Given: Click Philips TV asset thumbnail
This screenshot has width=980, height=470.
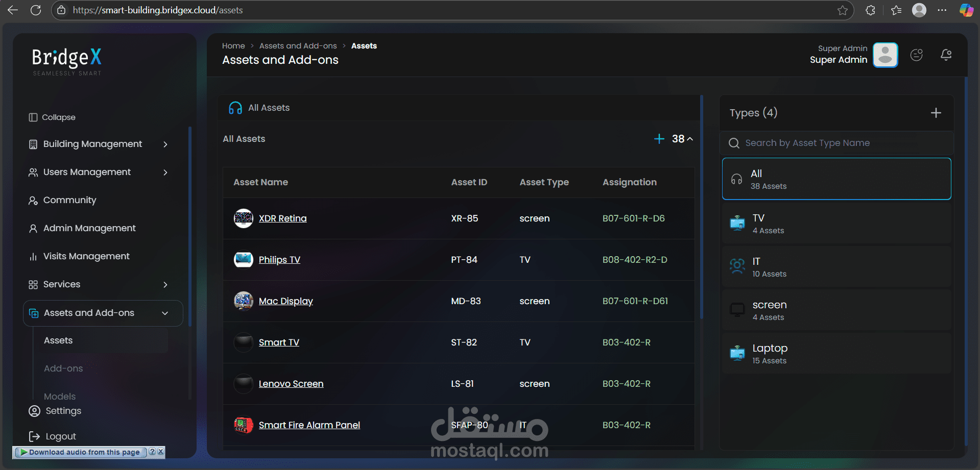Looking at the screenshot, I should pos(244,260).
